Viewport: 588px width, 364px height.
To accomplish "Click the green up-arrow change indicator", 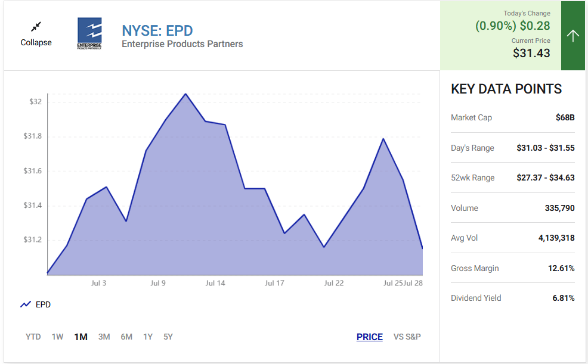I will 572,36.
